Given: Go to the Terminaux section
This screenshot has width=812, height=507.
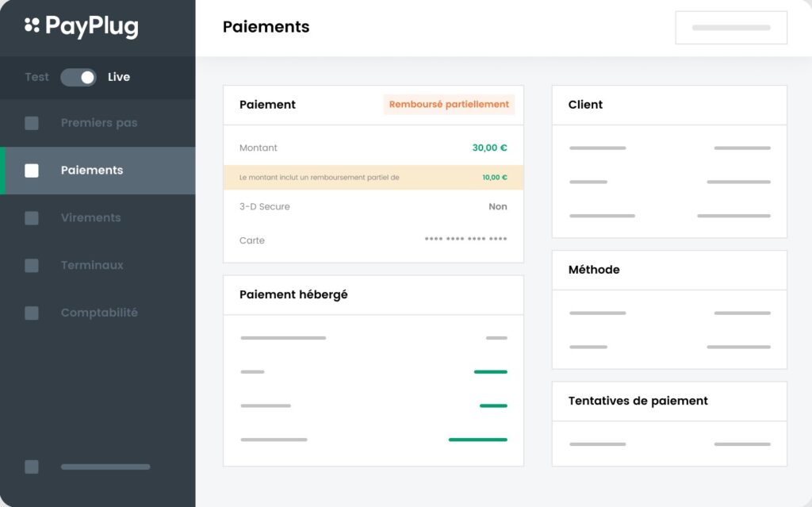Looking at the screenshot, I should click(x=92, y=266).
